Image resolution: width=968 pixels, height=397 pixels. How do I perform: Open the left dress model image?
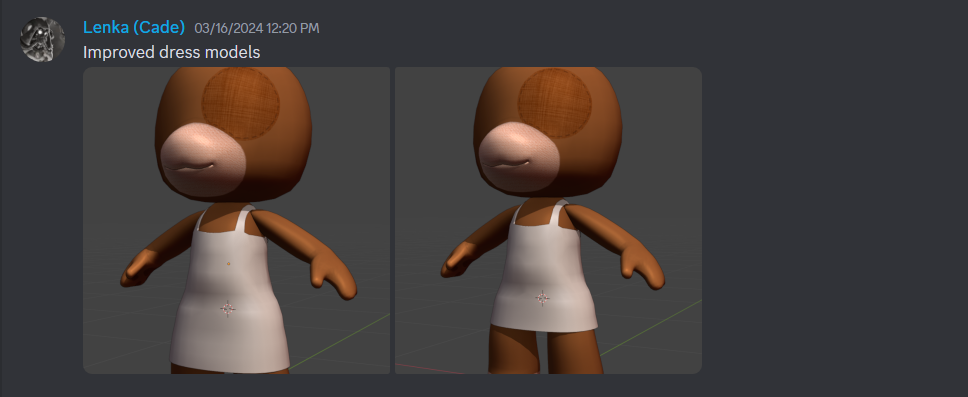coord(236,220)
